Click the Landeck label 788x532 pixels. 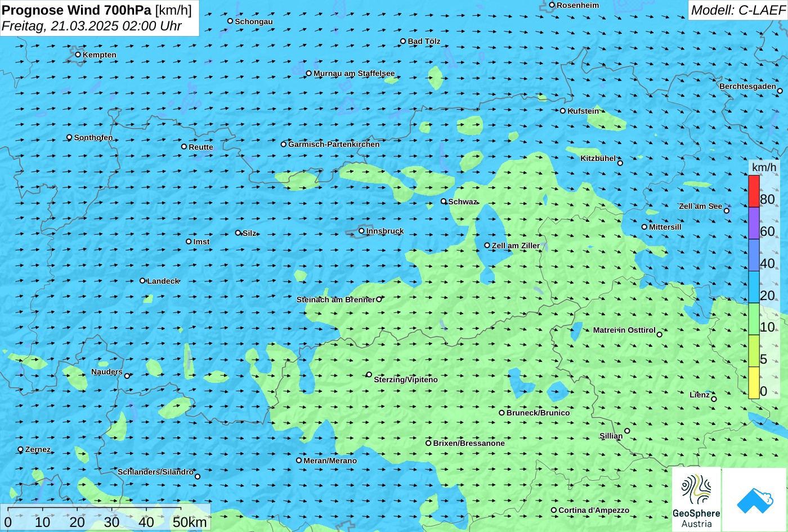[x=163, y=281]
